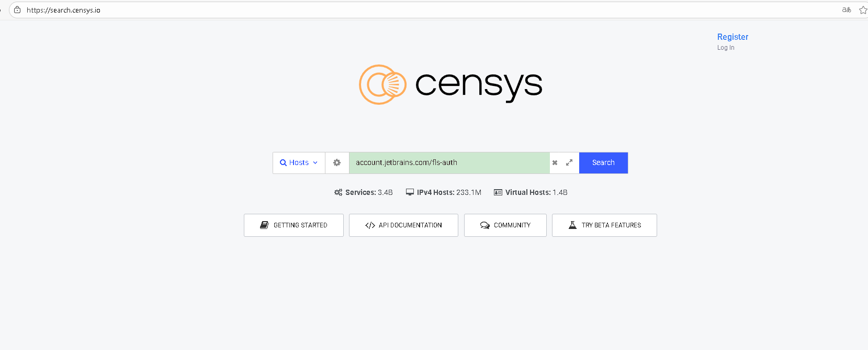Click the Log In link

tap(726, 48)
